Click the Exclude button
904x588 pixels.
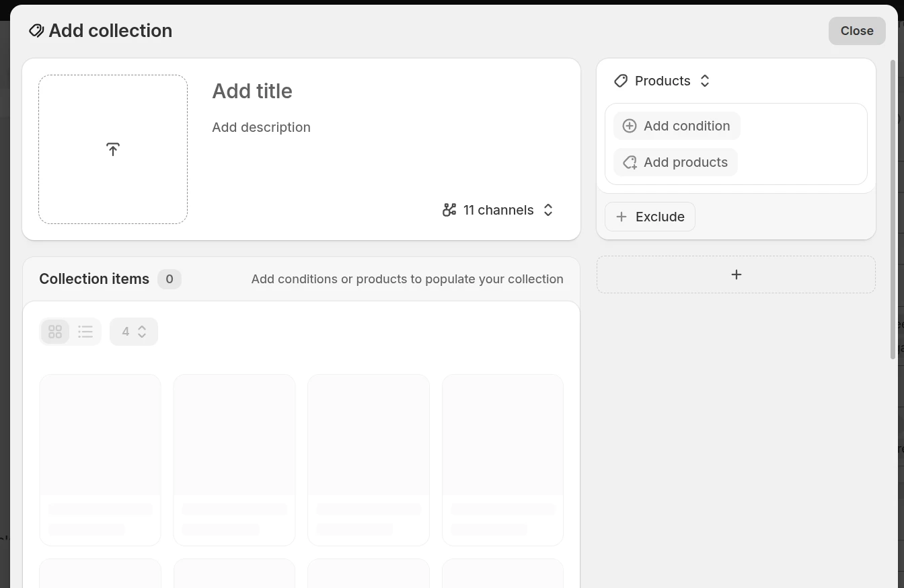pyautogui.click(x=650, y=217)
